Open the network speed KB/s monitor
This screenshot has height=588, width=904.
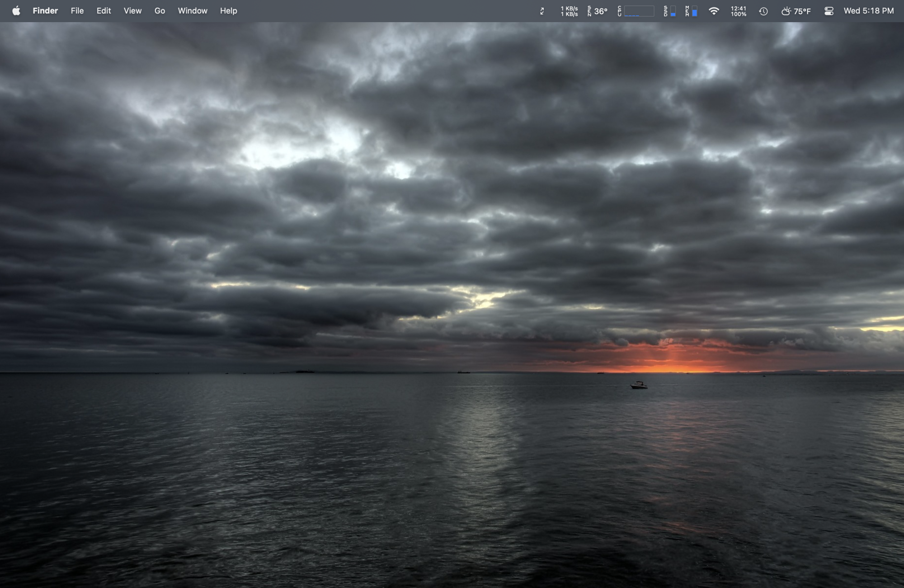pyautogui.click(x=569, y=11)
